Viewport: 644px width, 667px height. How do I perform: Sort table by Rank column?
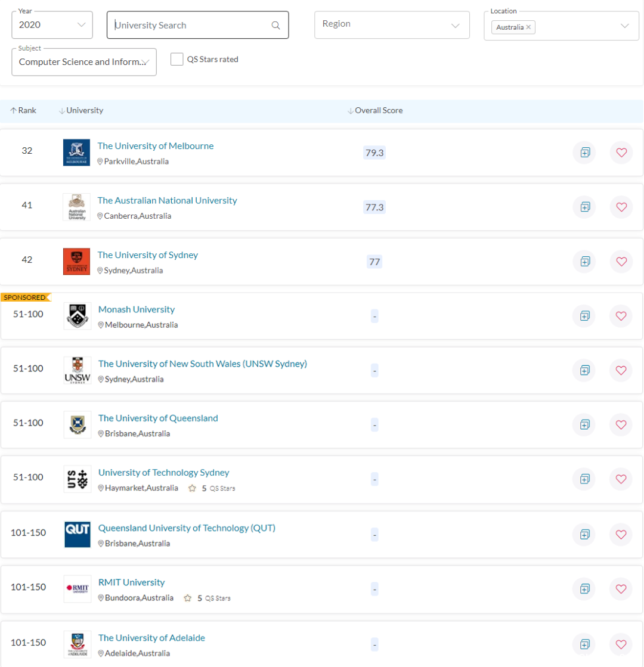pyautogui.click(x=23, y=111)
